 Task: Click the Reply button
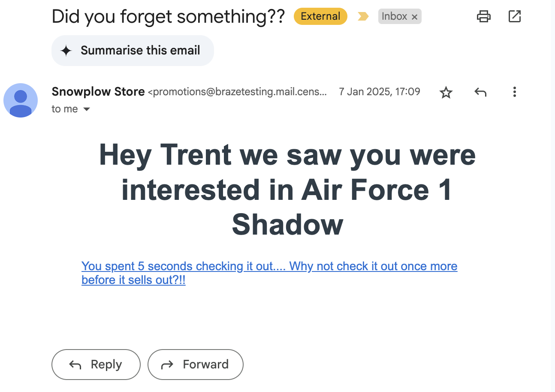96,364
